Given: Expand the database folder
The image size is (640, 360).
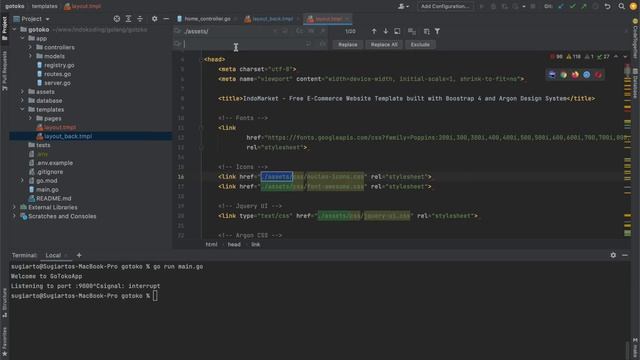Looking at the screenshot, I should [23, 100].
